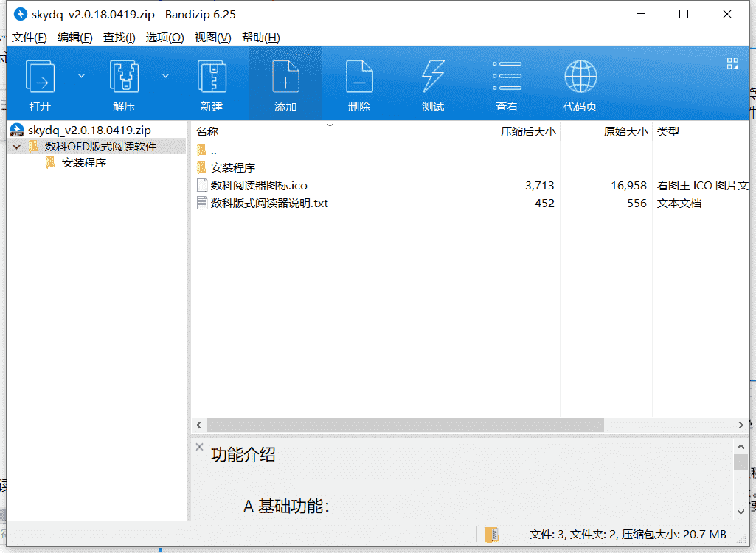Open the 帮助(H) menu
The image size is (756, 553).
tap(261, 37)
